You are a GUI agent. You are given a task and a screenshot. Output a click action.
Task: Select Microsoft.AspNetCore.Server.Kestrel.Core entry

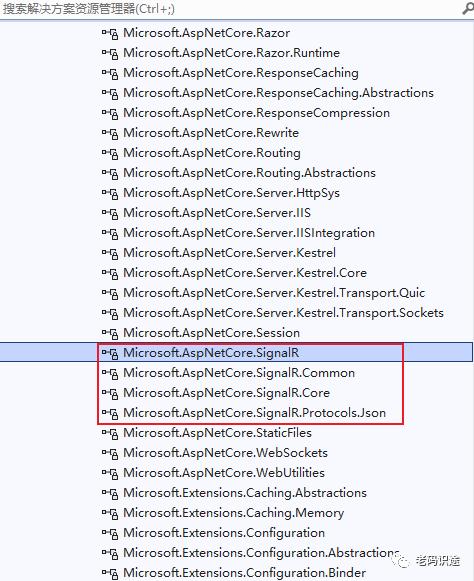(x=245, y=273)
